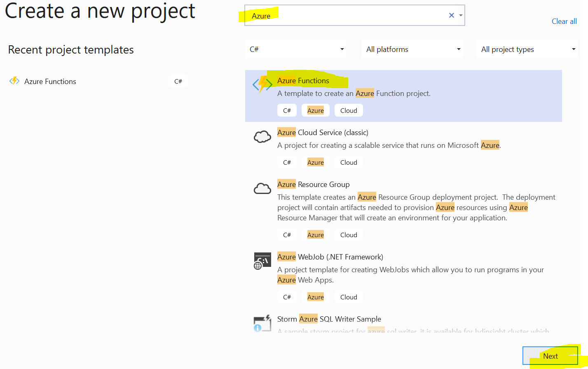Click the Azure tag under Azure Resource Group
This screenshot has width=588, height=369.
[x=316, y=235]
